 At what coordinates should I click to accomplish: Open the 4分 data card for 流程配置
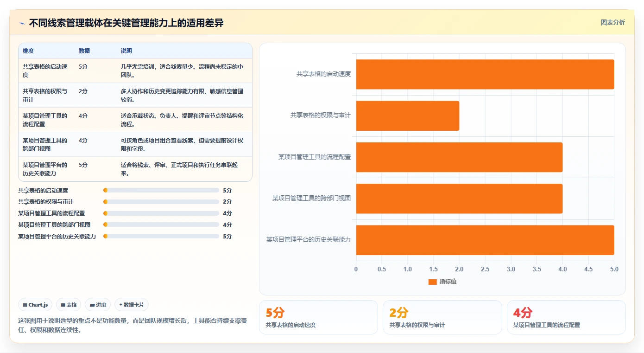click(x=566, y=317)
